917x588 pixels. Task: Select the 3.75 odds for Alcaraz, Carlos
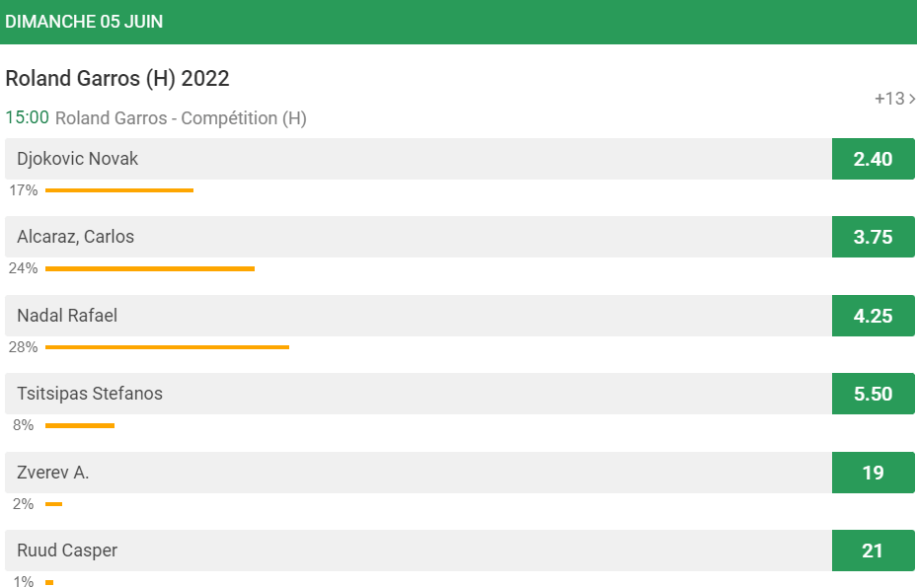(x=874, y=237)
